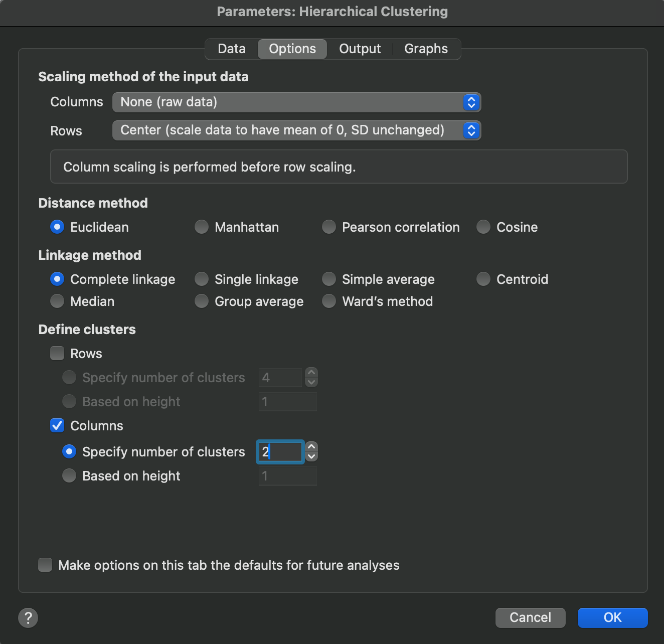This screenshot has width=664, height=644.
Task: Select Cosine distance method
Action: 483,227
